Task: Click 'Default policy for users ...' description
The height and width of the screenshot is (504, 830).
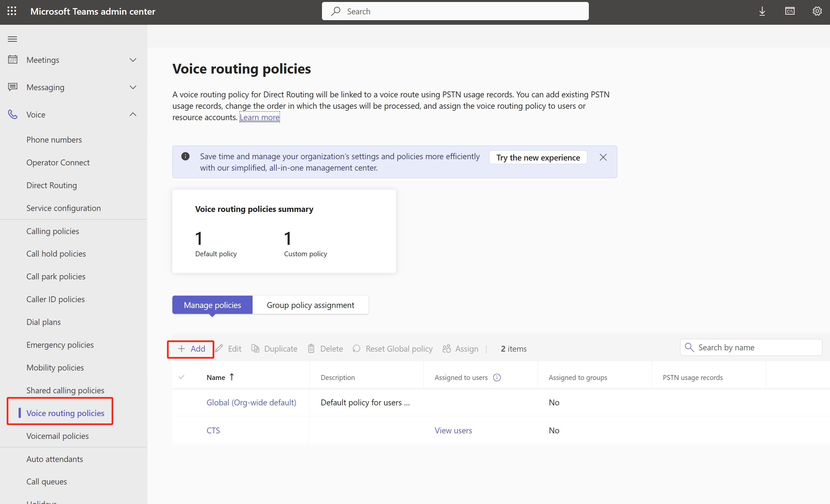Action: pyautogui.click(x=365, y=402)
